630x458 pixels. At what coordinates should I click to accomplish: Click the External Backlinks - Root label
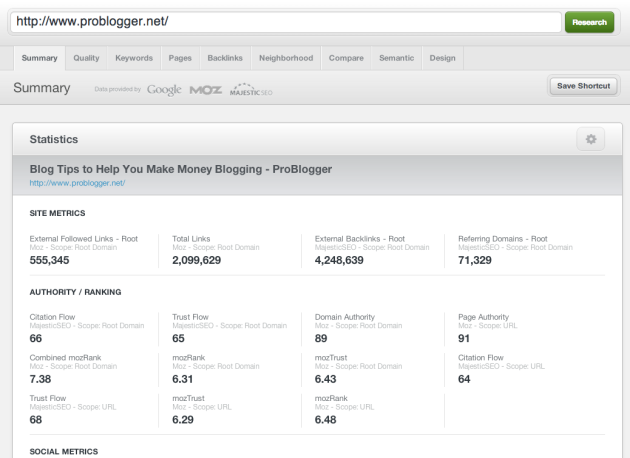pyautogui.click(x=360, y=239)
